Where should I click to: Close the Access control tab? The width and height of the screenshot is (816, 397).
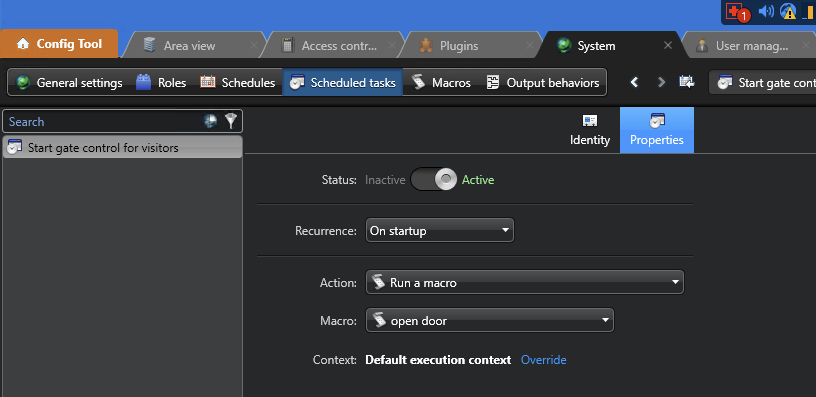[x=392, y=46]
